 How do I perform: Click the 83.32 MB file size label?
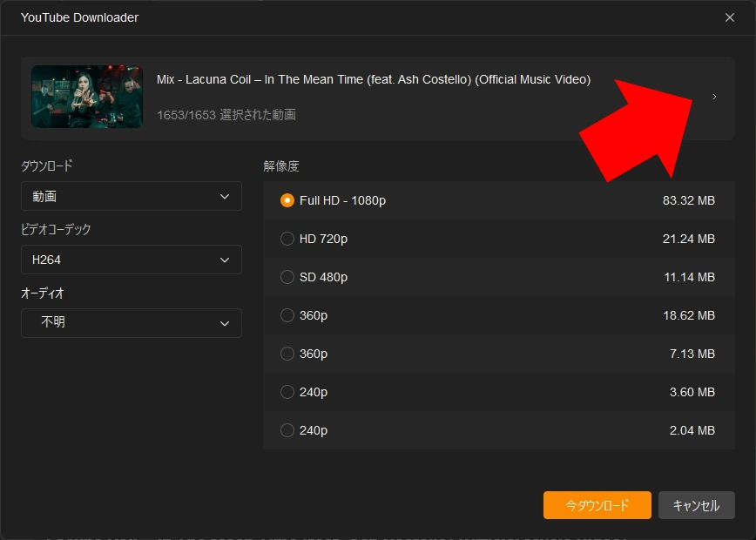688,200
